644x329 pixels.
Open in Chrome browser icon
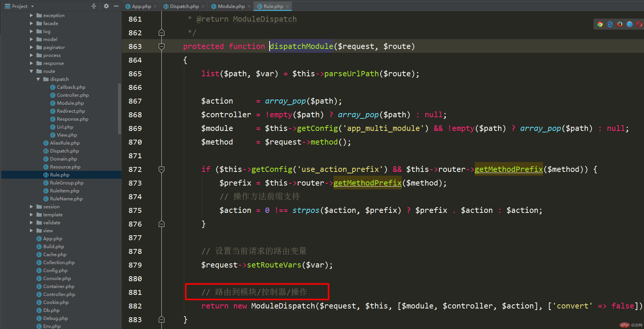click(x=600, y=24)
